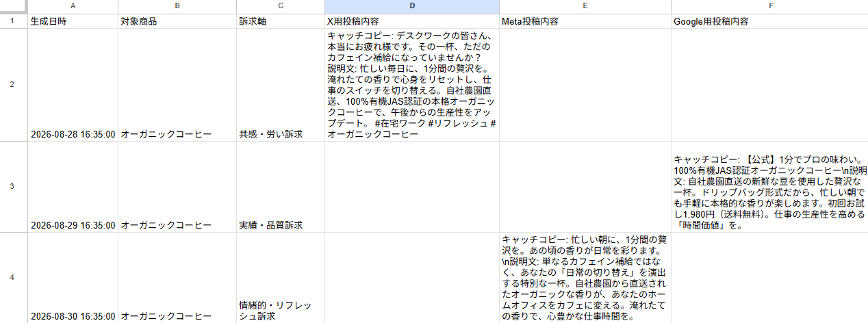Select column C header
868x323 pixels.
pyautogui.click(x=280, y=6)
